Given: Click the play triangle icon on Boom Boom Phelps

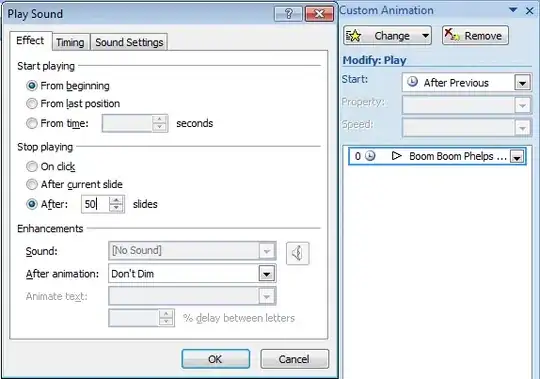Looking at the screenshot, I should click(x=396, y=156).
